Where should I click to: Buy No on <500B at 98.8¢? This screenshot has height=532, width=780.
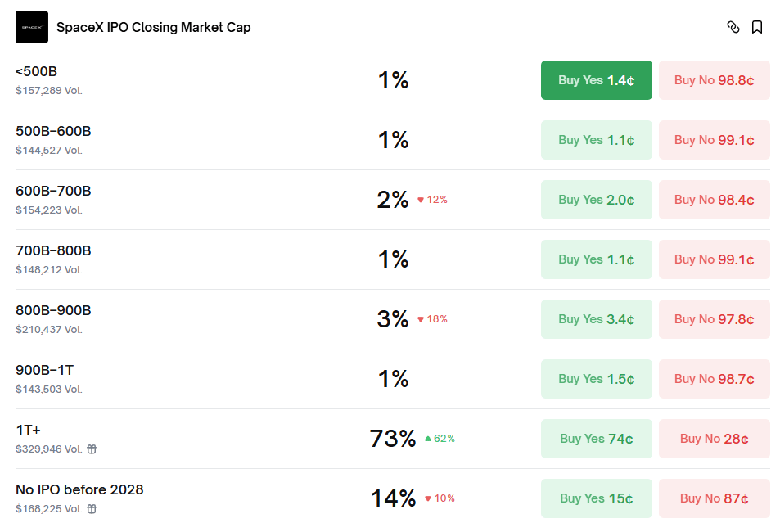click(714, 80)
